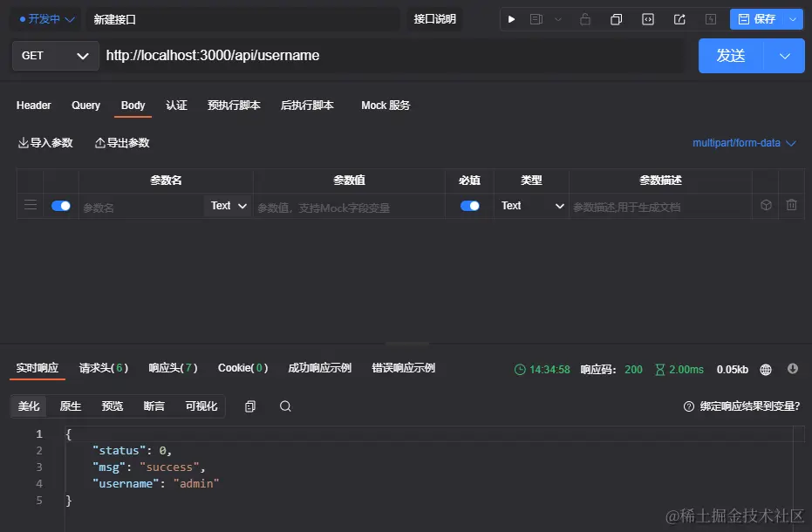Delete the parameter row via the trash icon
This screenshot has width=812, height=532.
791,205
